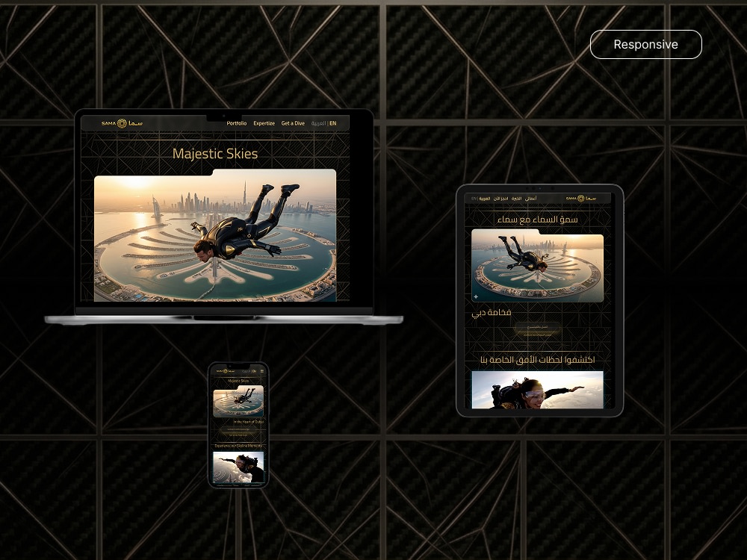This screenshot has width=747, height=560.
Task: Click Majestic Skies title on the phone
Action: point(238,381)
